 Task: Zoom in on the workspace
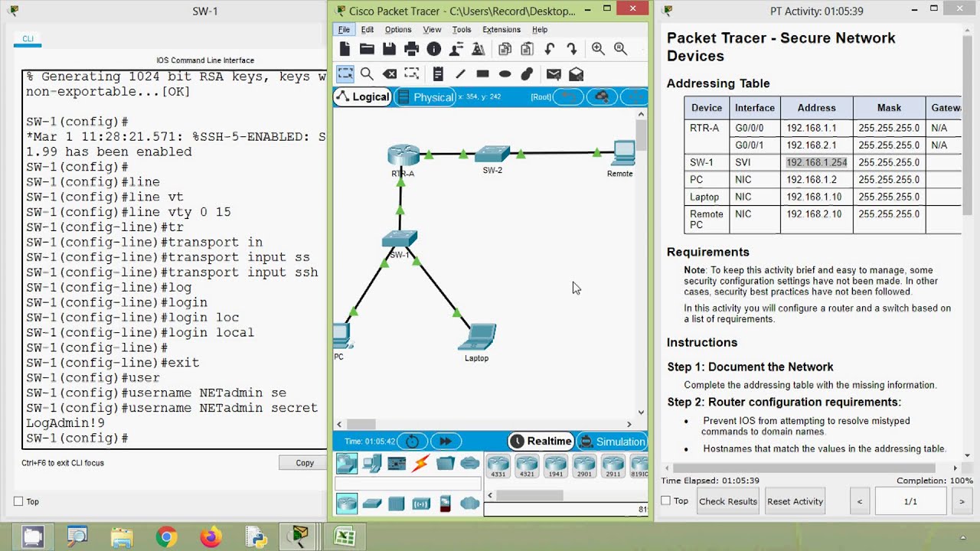pyautogui.click(x=598, y=49)
